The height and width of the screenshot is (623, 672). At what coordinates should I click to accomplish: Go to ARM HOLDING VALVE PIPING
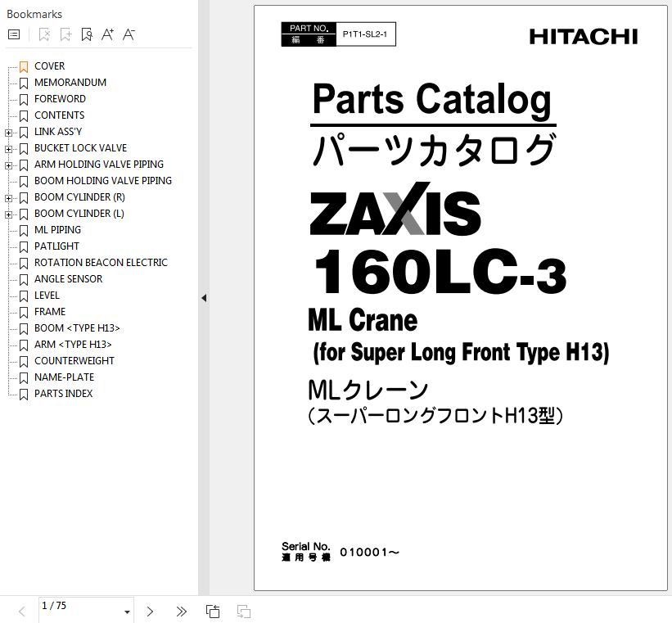click(99, 165)
